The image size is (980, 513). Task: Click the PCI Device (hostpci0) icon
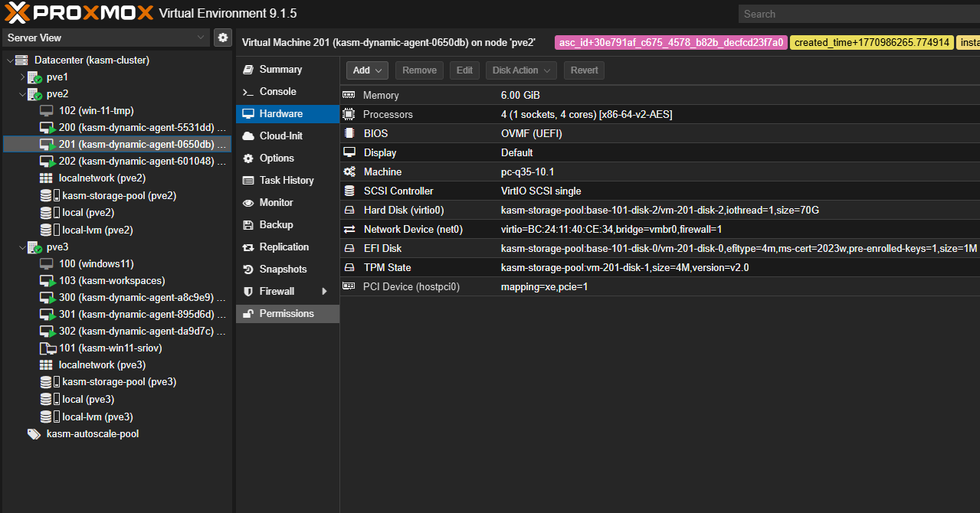coord(349,286)
